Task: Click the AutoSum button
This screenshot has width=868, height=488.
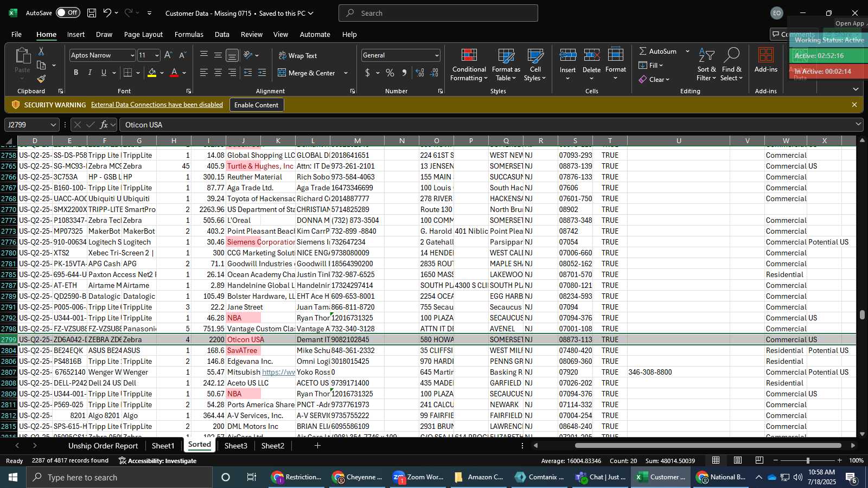Action: [x=658, y=51]
